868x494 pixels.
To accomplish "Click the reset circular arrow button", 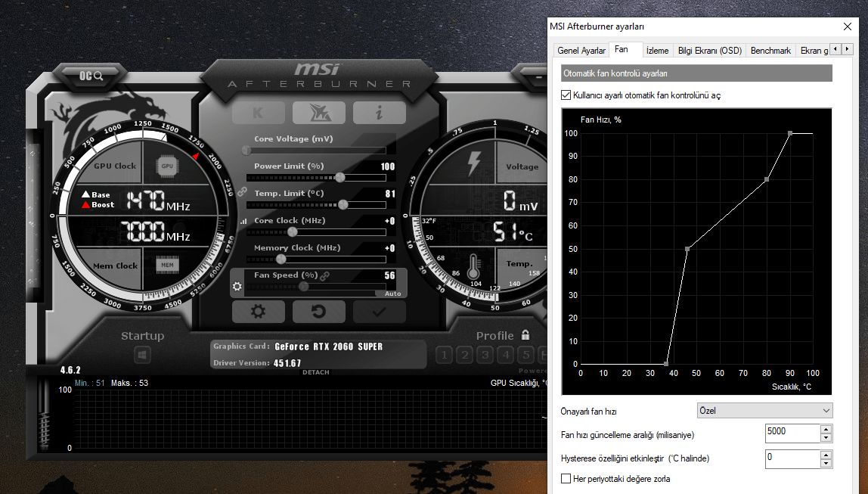I will (x=319, y=312).
